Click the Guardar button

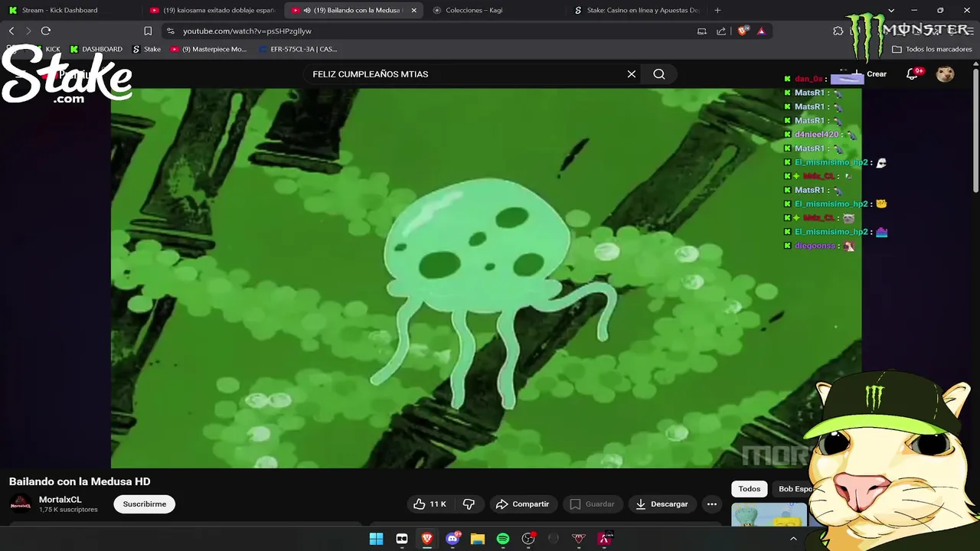click(x=593, y=504)
